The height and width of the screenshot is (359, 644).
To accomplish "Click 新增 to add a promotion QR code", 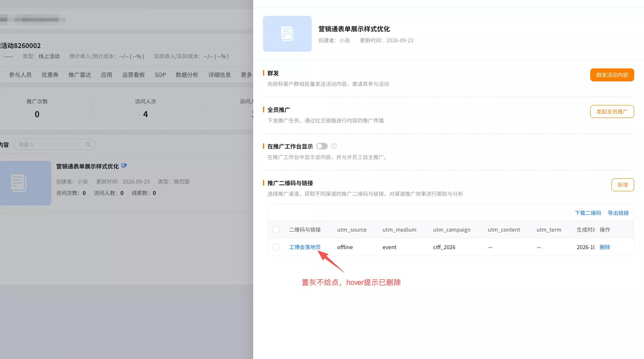I will [623, 185].
